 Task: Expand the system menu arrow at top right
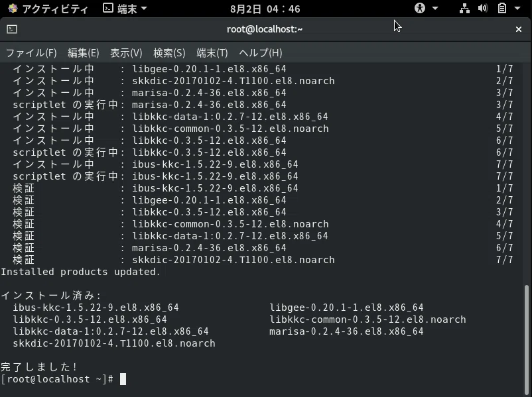(x=517, y=9)
